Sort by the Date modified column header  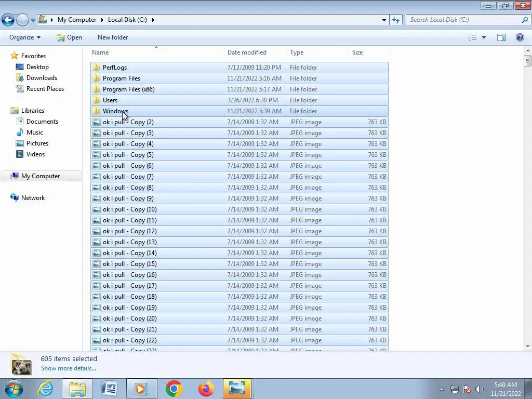coord(255,52)
